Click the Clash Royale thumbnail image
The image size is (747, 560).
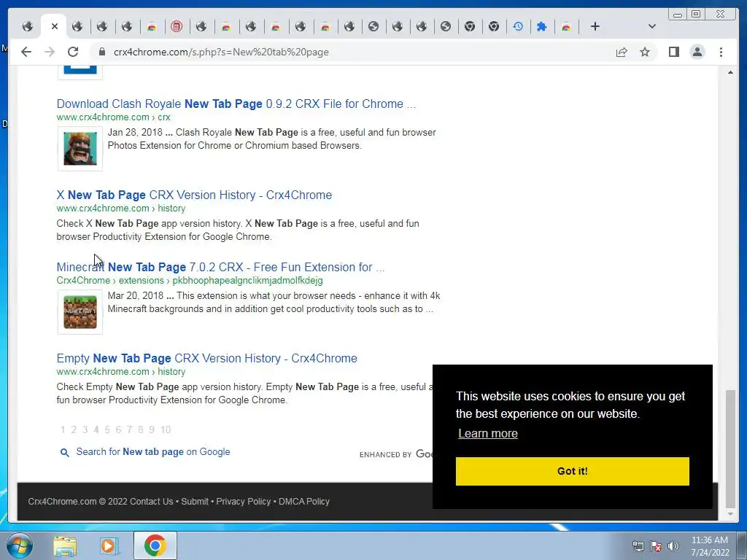(80, 149)
